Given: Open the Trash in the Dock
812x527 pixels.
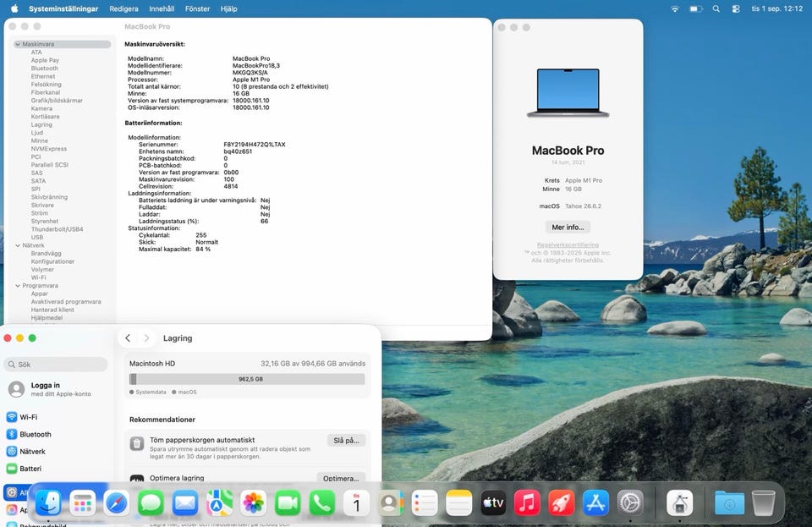Looking at the screenshot, I should (x=763, y=502).
